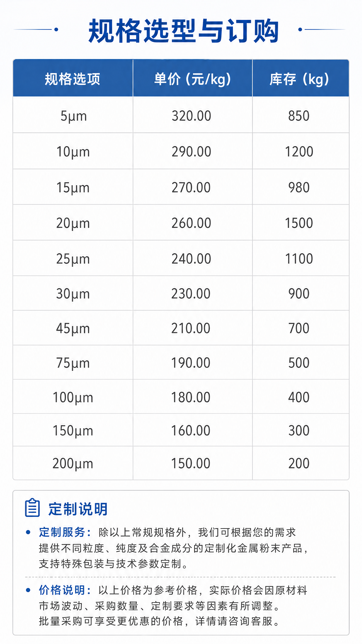Screen dimensions: 362x644
Task: Select the 30μm specification option
Action: [73, 293]
